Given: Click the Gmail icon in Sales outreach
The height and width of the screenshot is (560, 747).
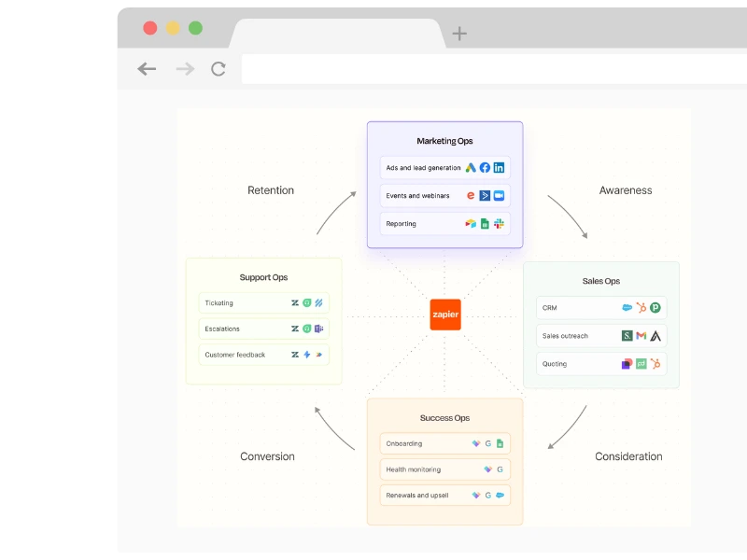Looking at the screenshot, I should (x=641, y=336).
